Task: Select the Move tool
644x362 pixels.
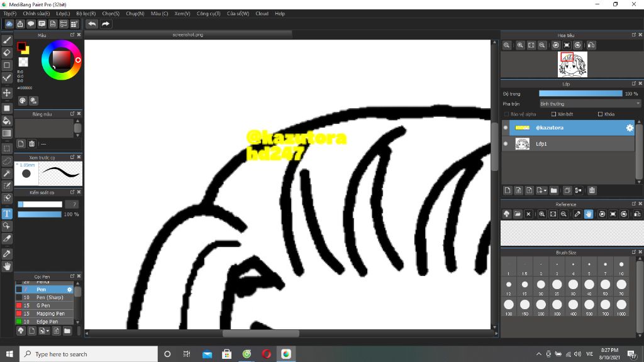Action: (x=7, y=93)
